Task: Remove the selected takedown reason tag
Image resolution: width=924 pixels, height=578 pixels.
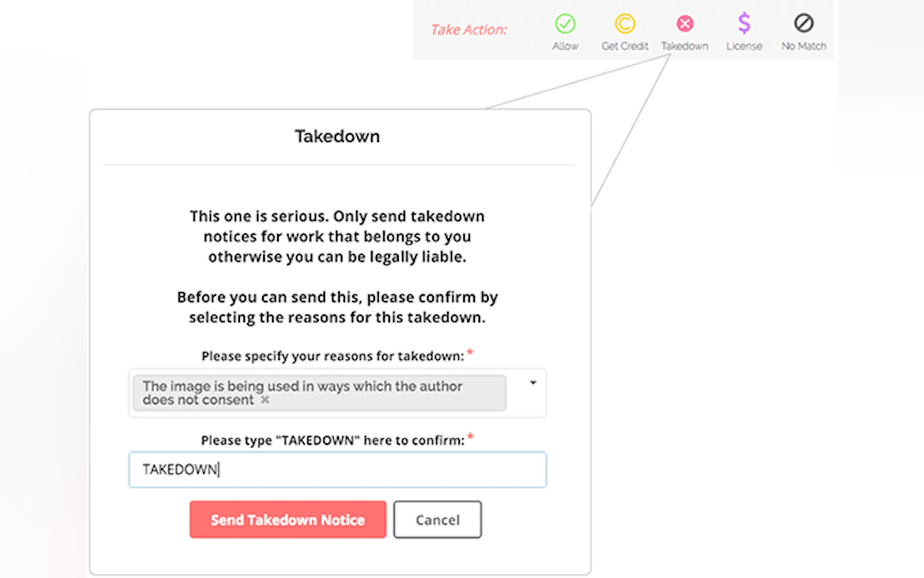Action: tap(265, 400)
